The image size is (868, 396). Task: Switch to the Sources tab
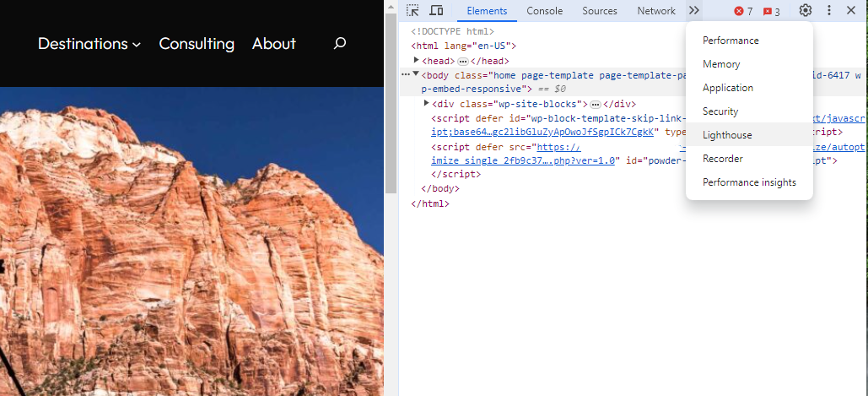click(x=600, y=11)
